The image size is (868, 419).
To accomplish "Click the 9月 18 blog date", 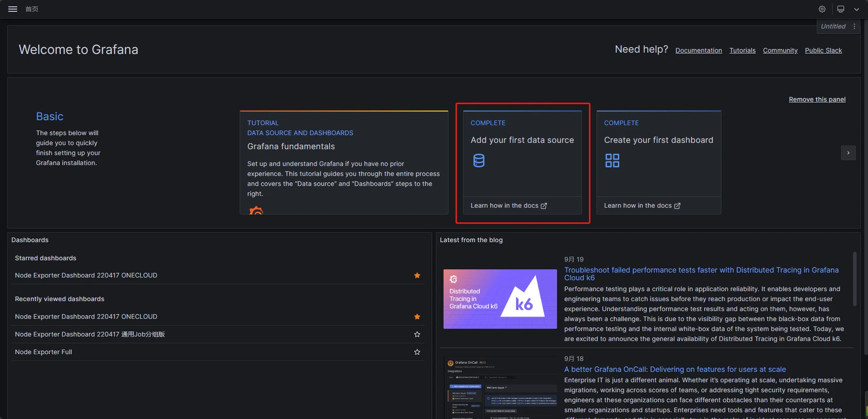I will [x=574, y=359].
